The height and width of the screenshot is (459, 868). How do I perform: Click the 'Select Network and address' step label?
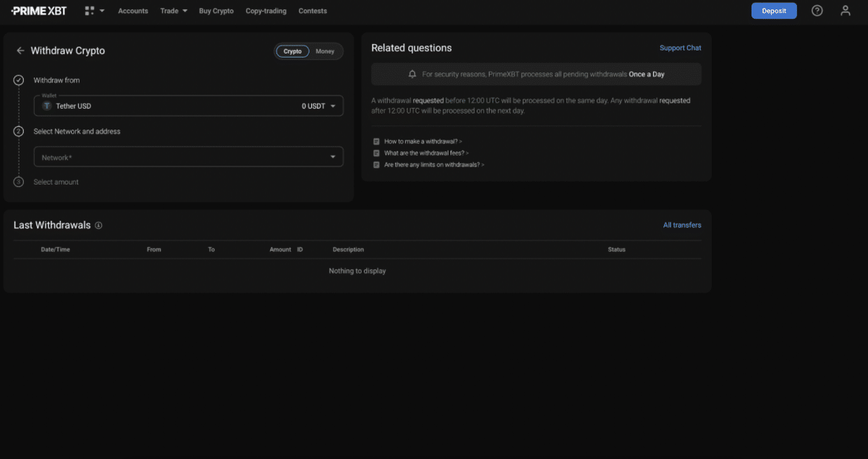77,132
